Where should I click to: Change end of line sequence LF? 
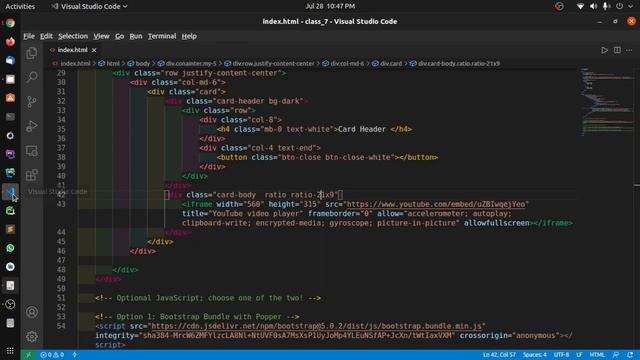pos(579,355)
